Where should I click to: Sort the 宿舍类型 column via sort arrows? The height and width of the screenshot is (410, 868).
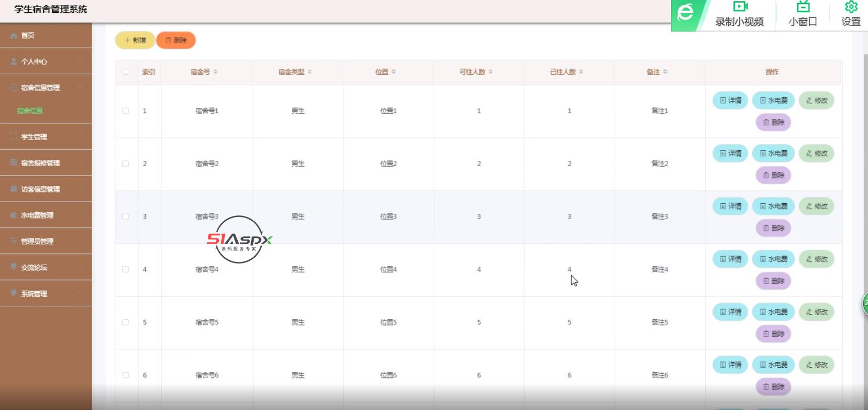[309, 72]
